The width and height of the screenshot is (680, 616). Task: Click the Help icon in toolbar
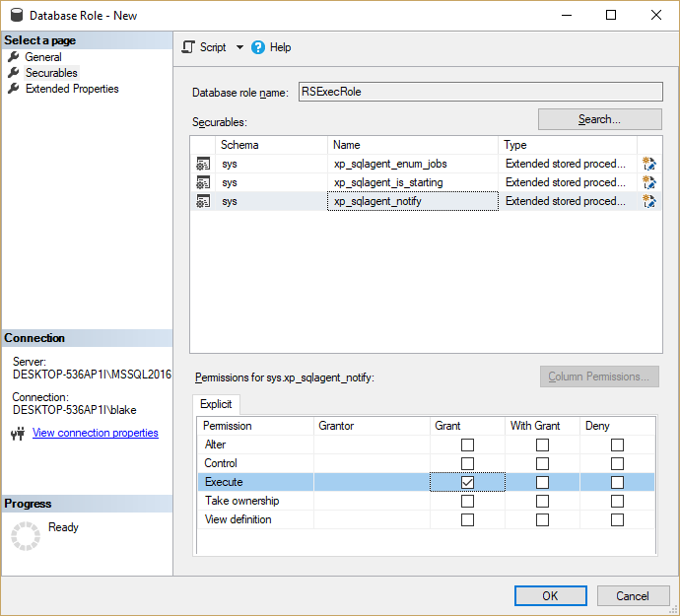coord(259,47)
